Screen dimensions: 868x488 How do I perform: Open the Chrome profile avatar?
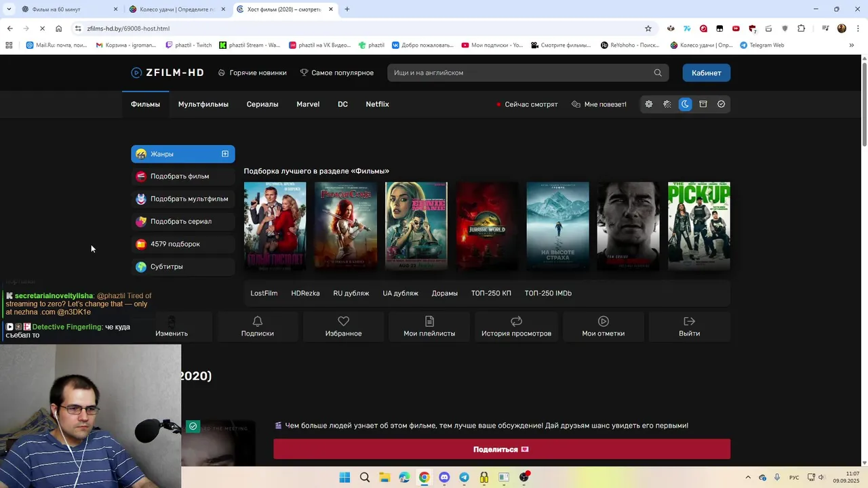tap(842, 28)
